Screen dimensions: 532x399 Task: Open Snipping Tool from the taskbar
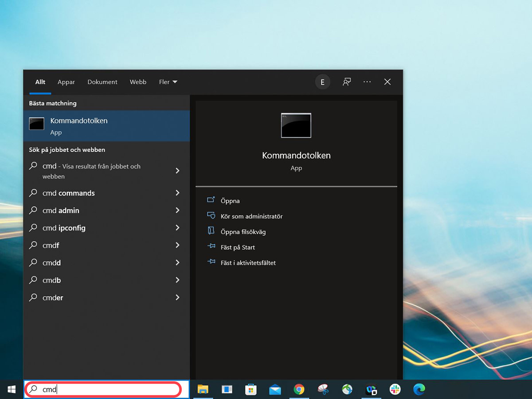[323, 389]
